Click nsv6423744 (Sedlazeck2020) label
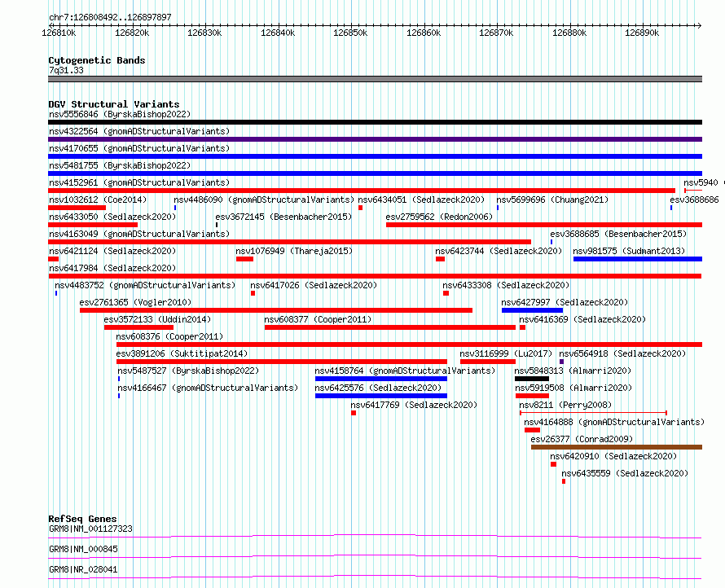 point(499,251)
